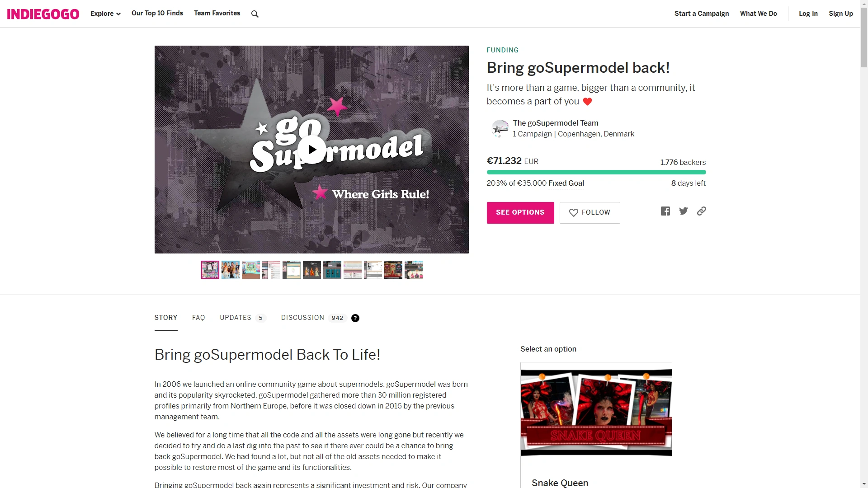
Task: Share campaign on Facebook icon
Action: click(665, 211)
